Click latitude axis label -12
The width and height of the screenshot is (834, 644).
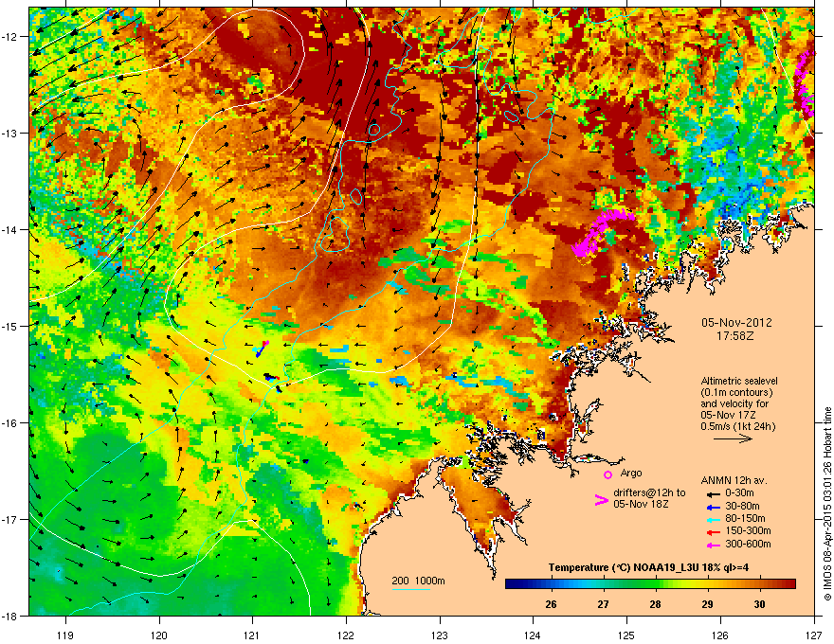pos(10,37)
